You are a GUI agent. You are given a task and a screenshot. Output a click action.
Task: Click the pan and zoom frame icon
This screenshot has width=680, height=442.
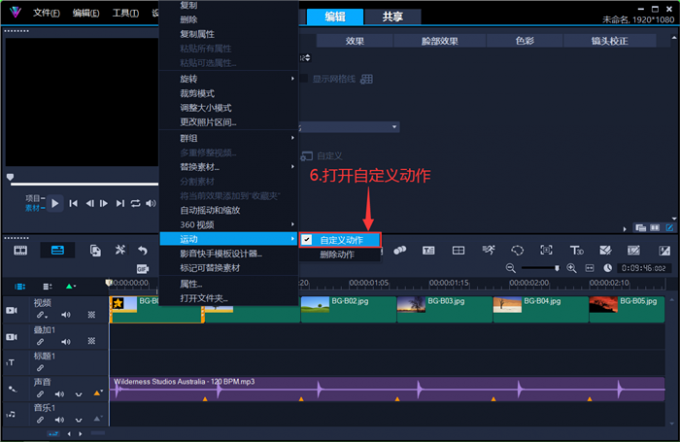546,250
